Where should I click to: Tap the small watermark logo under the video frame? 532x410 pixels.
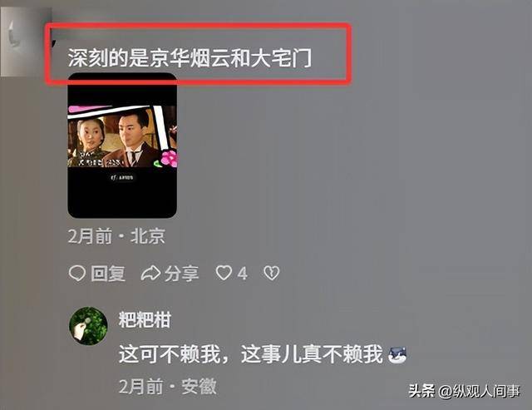coord(122,177)
